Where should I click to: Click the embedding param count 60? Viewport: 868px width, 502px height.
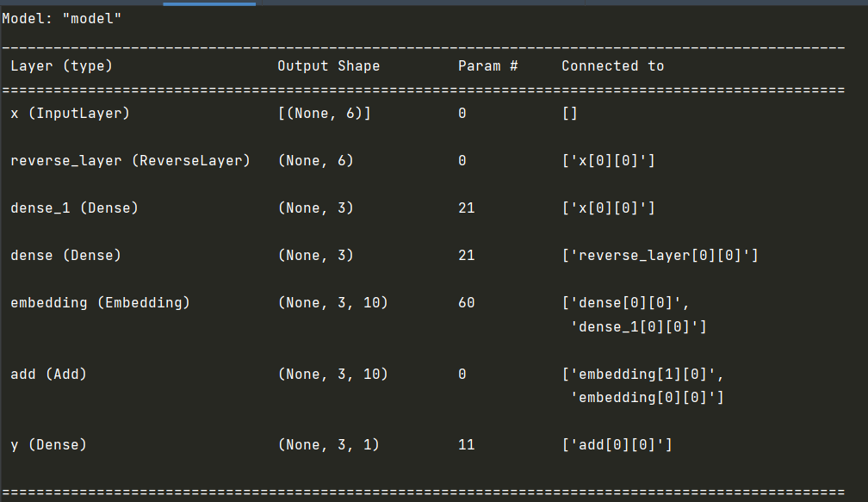[466, 303]
